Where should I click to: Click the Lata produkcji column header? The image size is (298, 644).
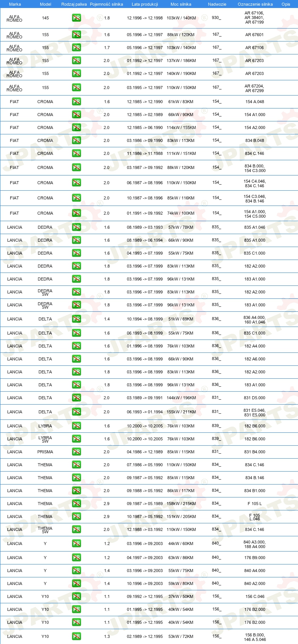pyautogui.click(x=145, y=4)
